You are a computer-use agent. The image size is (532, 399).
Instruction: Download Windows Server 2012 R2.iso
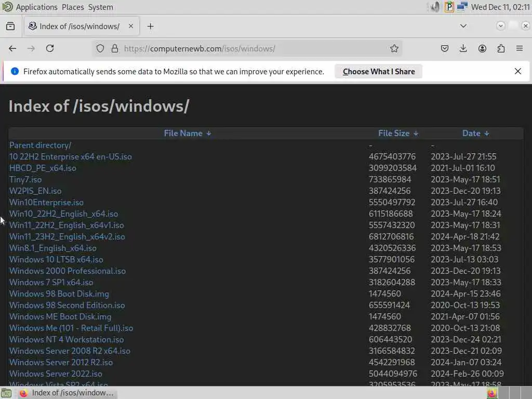coord(61,362)
